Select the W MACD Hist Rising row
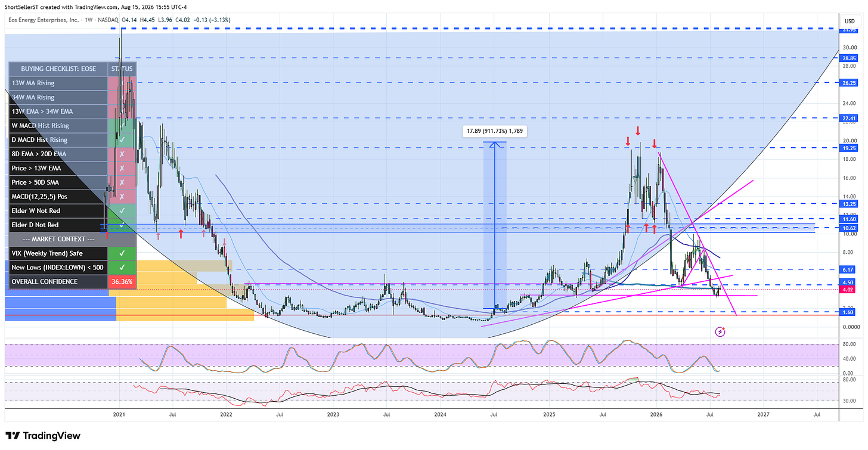Viewport: 868px width, 450px height. coord(73,126)
